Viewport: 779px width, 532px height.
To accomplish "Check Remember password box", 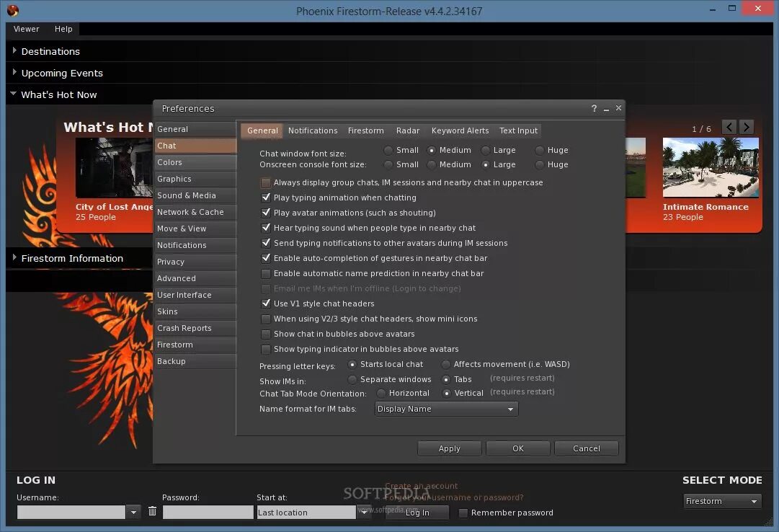I will pos(463,513).
